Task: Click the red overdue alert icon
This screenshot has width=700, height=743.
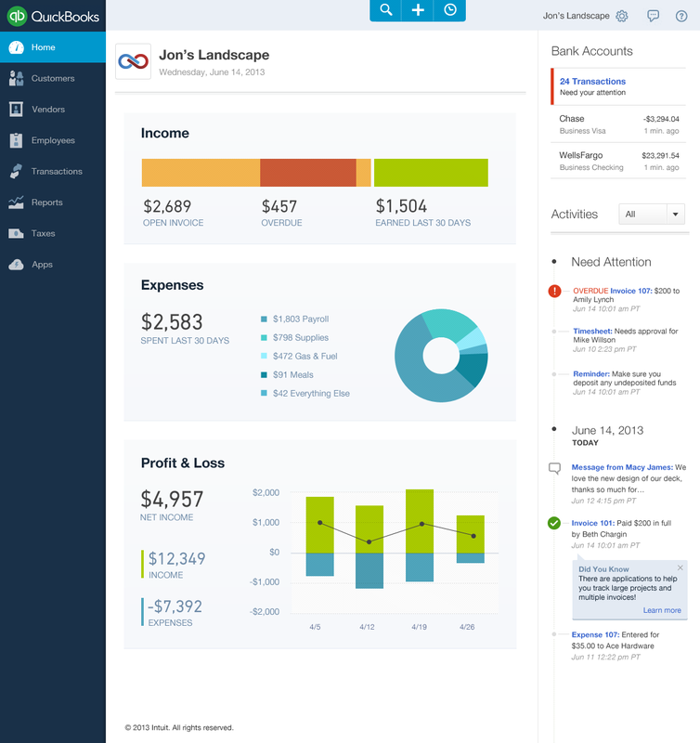Action: point(554,291)
